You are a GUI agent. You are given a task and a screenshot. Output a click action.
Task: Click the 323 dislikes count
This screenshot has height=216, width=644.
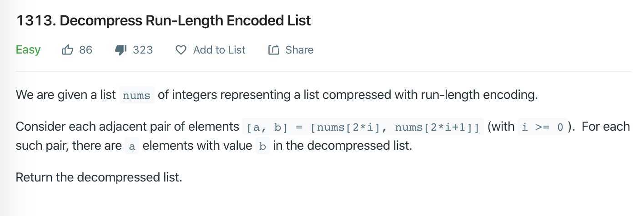point(143,50)
